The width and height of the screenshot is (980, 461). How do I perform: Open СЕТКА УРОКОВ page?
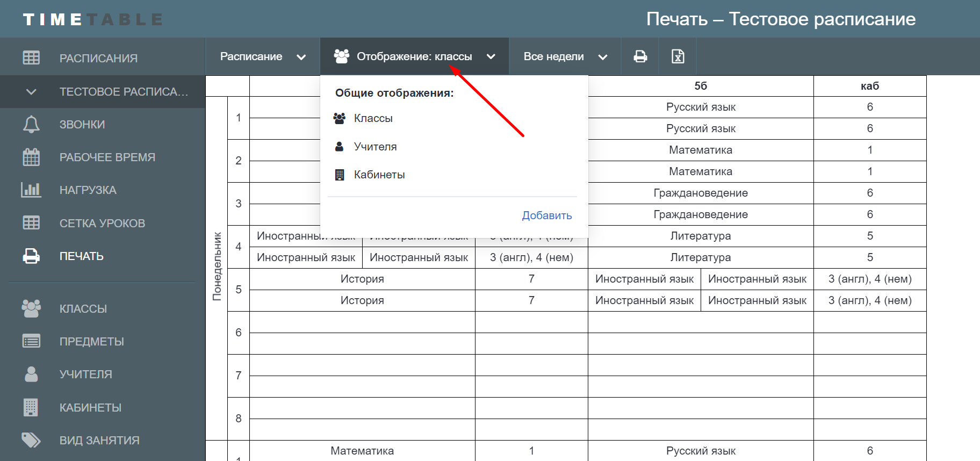click(103, 223)
